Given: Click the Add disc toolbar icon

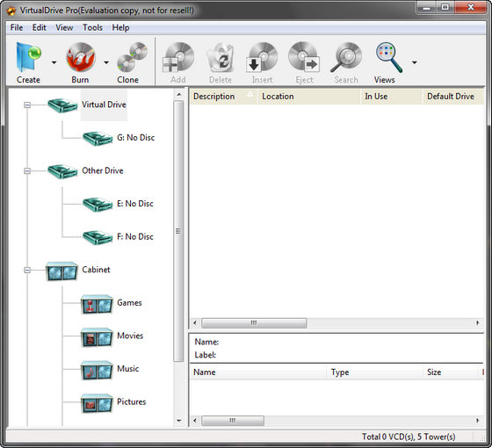Looking at the screenshot, I should click(178, 58).
